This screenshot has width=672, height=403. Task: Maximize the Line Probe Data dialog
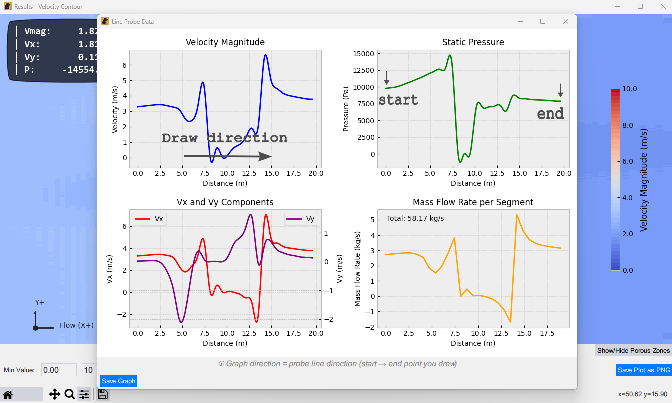(540, 20)
